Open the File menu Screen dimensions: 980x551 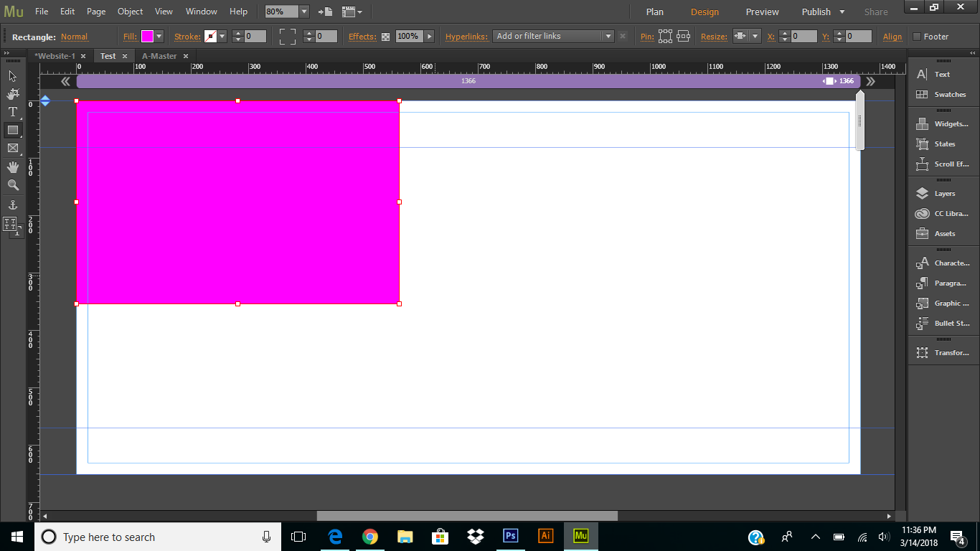tap(42, 11)
